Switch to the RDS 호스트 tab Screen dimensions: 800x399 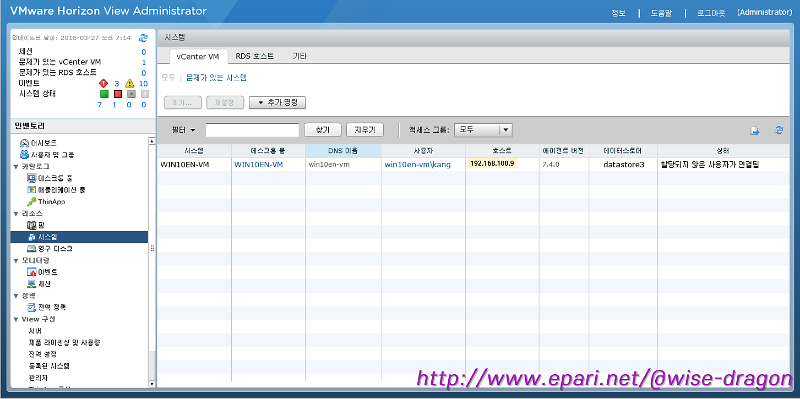pyautogui.click(x=255, y=56)
